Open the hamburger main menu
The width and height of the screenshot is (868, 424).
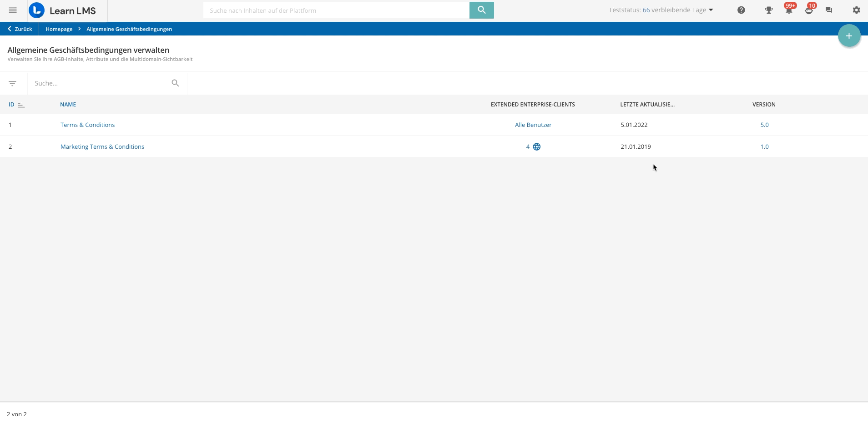[x=13, y=10]
